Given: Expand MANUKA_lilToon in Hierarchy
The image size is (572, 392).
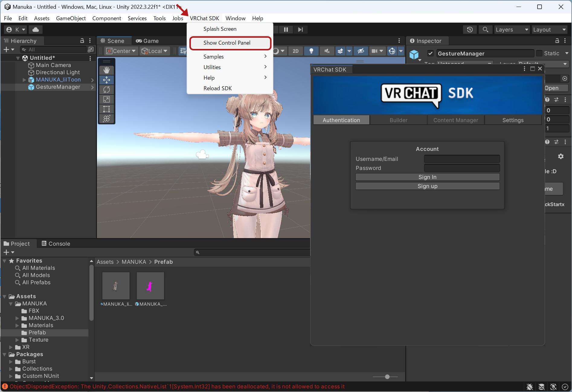Looking at the screenshot, I should [24, 80].
